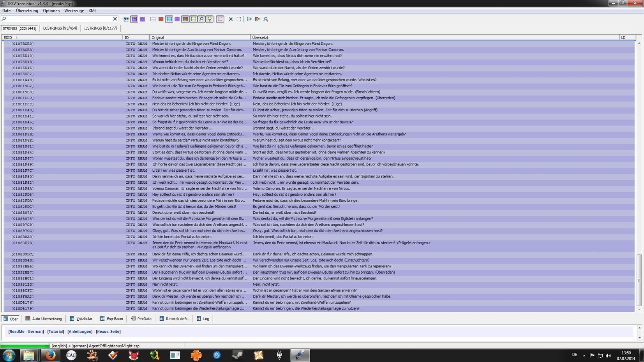Toggle the purple brackets toolbar button

click(x=220, y=19)
